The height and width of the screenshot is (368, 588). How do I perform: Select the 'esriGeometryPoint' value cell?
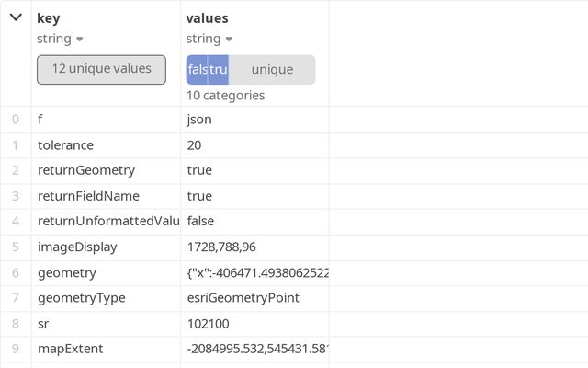(x=243, y=298)
